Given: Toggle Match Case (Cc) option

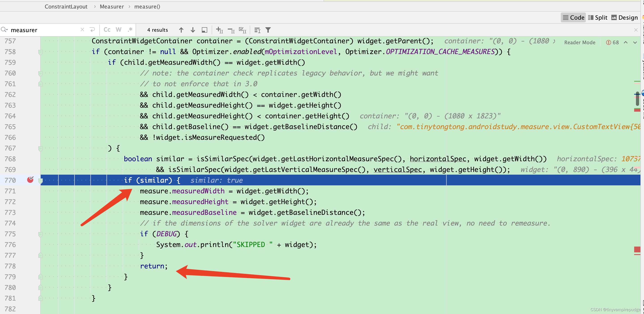Looking at the screenshot, I should tap(107, 30).
